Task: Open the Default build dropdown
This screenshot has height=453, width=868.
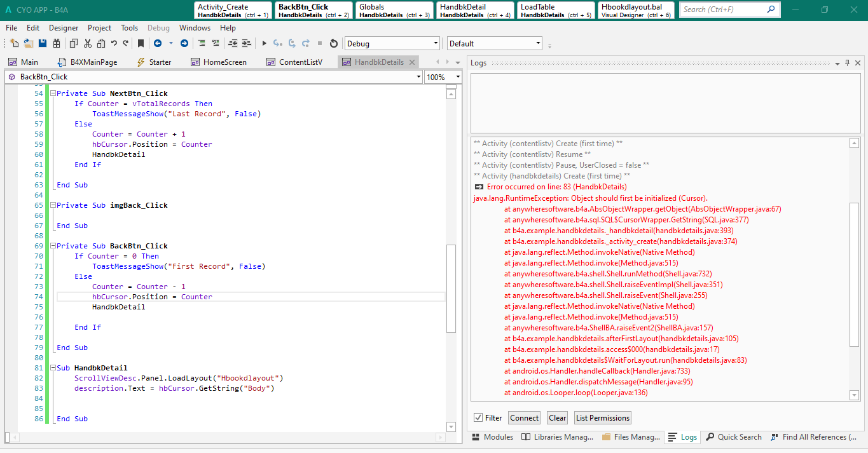Action: point(495,43)
